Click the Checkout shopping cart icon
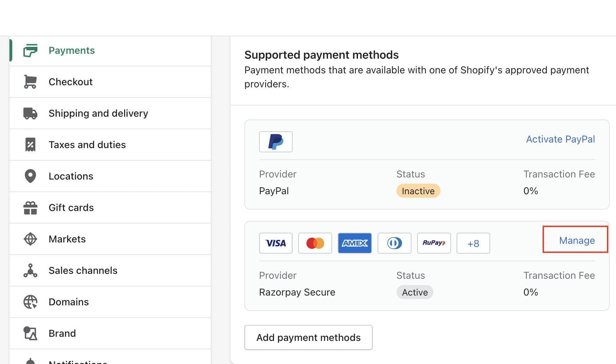This screenshot has width=616, height=364. click(x=30, y=82)
